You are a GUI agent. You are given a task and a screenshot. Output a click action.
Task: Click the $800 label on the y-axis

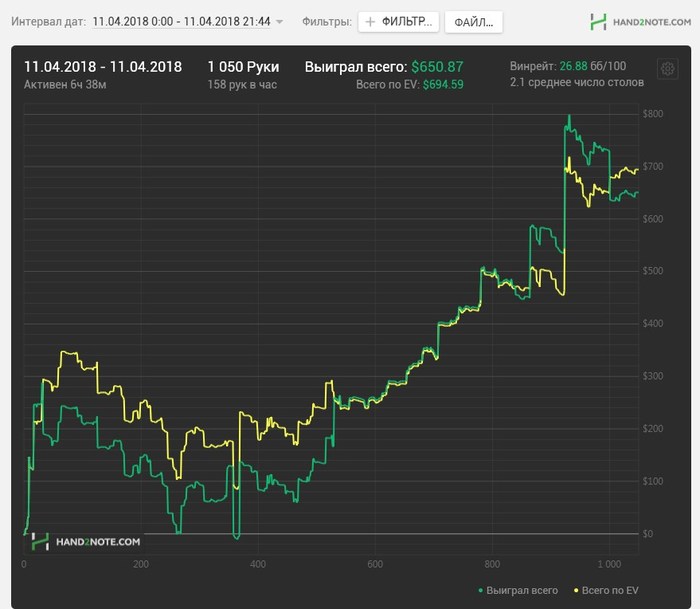[x=653, y=114]
